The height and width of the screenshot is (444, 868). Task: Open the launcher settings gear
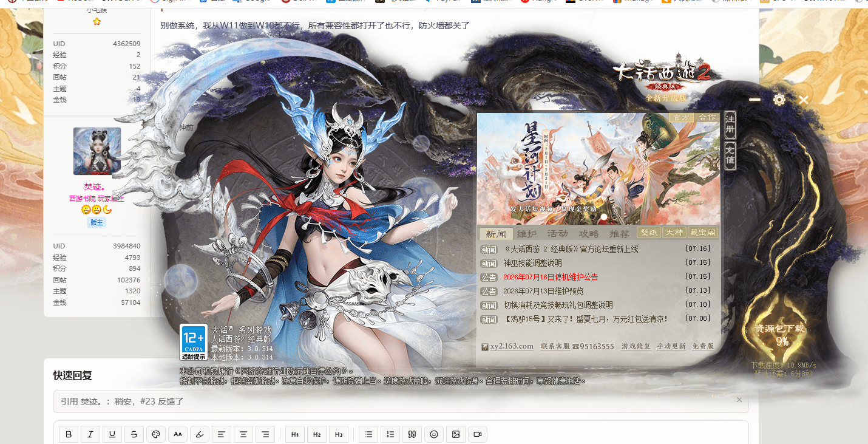(779, 100)
